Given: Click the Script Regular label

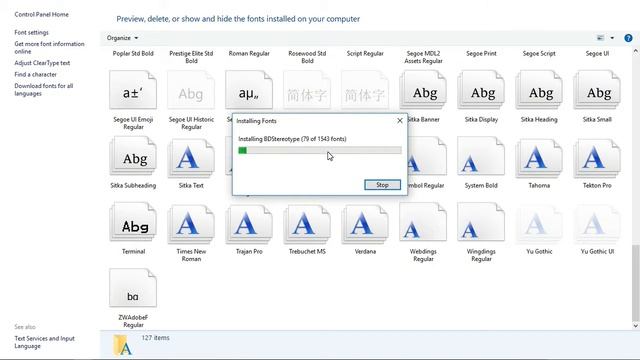Looking at the screenshot, I should (x=365, y=53).
